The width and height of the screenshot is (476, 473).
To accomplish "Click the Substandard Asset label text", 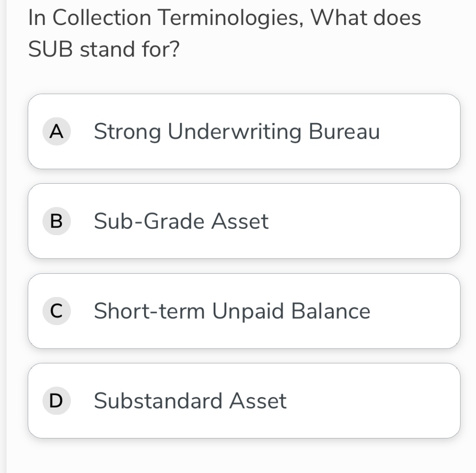I will 190,401.
